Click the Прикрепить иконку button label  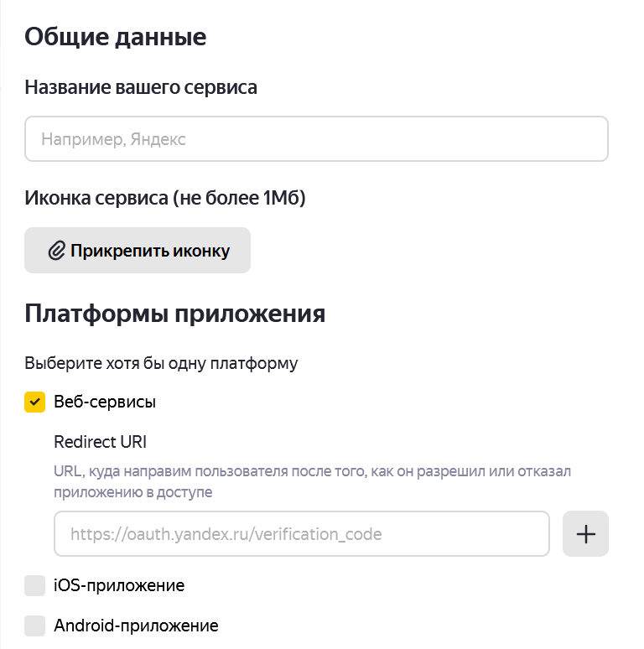149,251
